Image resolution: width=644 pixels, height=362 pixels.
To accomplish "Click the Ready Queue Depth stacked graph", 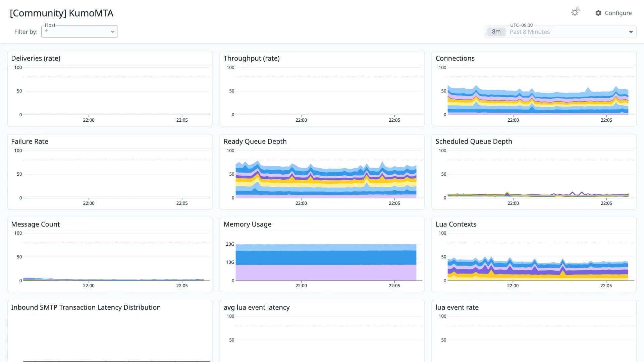I will (326, 179).
